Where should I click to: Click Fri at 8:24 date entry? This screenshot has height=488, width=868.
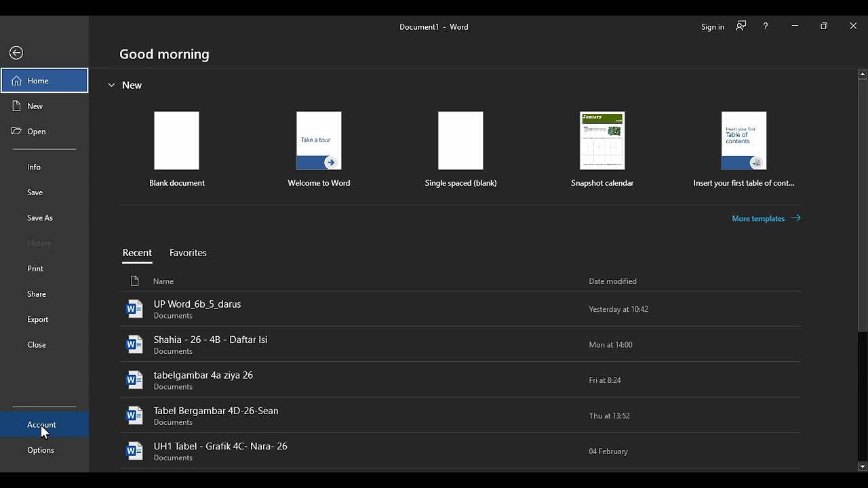pos(605,380)
